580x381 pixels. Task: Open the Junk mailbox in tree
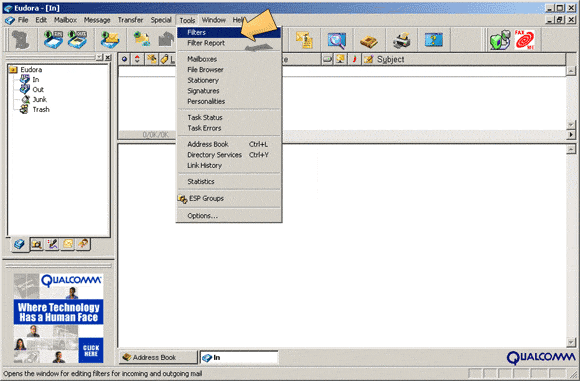click(39, 100)
